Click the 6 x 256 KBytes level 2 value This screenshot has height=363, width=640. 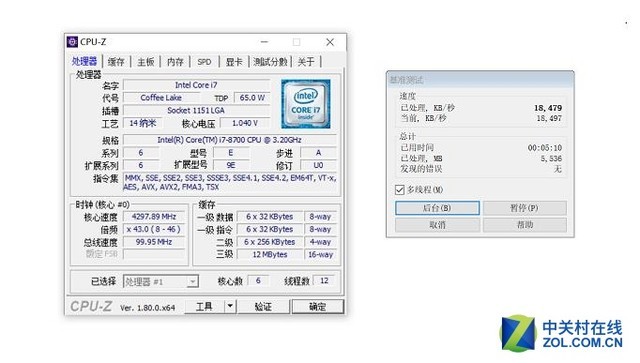[x=270, y=242]
